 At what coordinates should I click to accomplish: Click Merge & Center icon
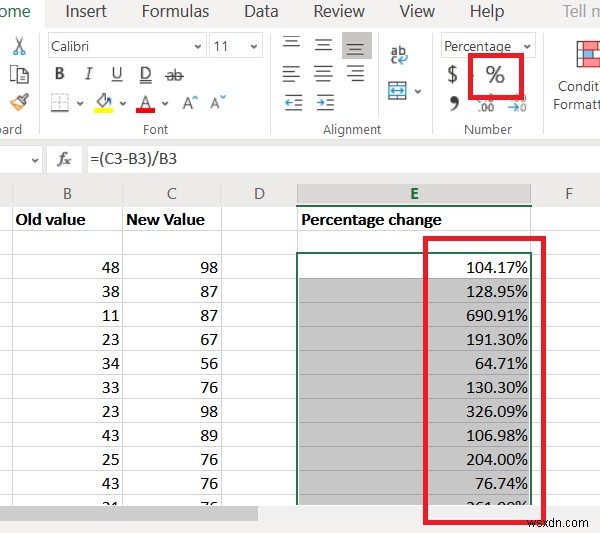point(397,91)
